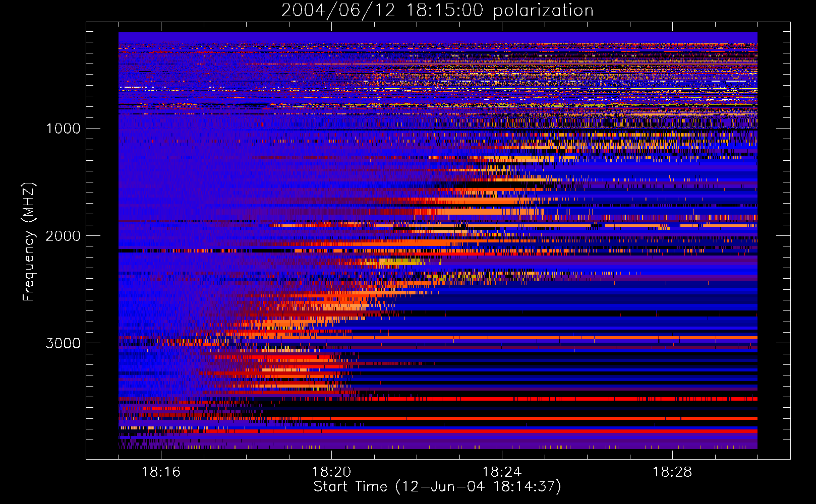Click the 'Start Time (12-Jun-04 18:14:37)' axis label
Screen dimensions: 816x504
[x=437, y=487]
